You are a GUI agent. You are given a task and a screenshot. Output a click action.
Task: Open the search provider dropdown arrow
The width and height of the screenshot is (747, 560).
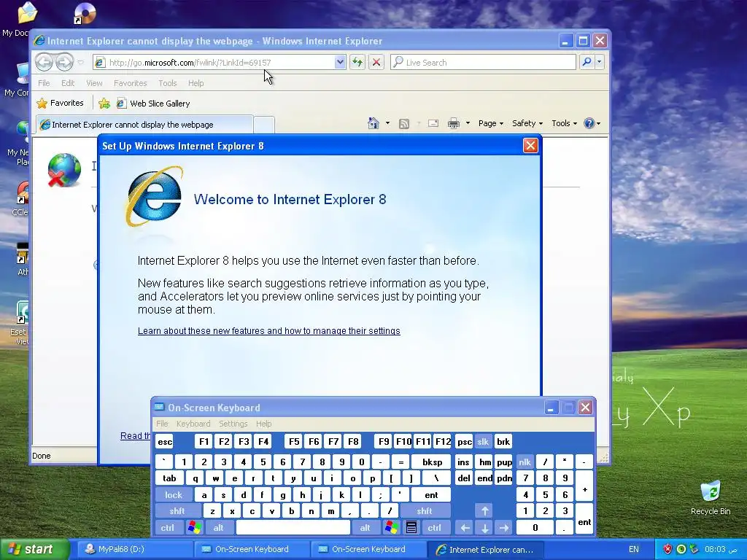(x=600, y=62)
